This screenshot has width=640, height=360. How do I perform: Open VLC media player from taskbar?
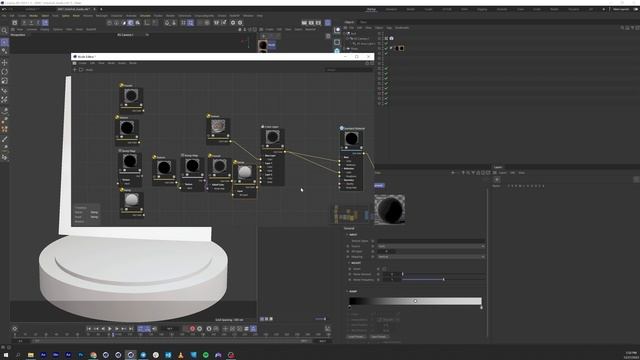(x=180, y=355)
